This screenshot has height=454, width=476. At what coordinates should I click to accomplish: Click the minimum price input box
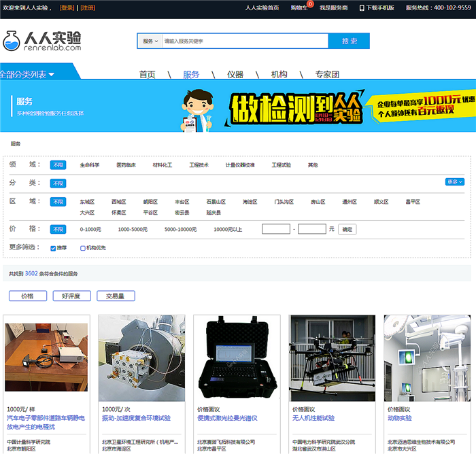[x=276, y=229]
